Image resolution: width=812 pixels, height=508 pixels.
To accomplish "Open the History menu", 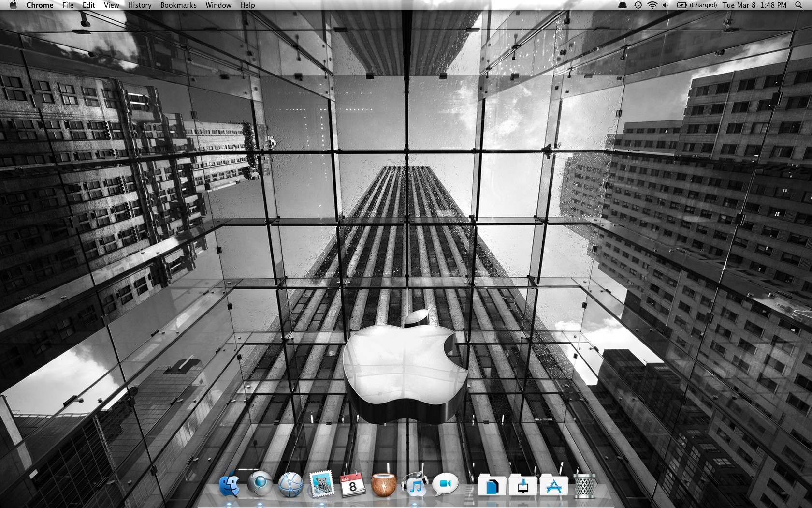I will coord(140,5).
